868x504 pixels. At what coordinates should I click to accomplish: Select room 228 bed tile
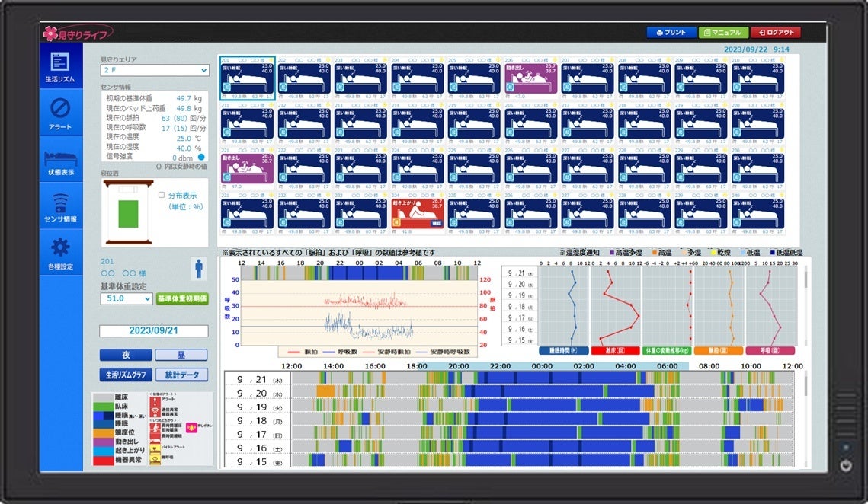[x=644, y=167]
